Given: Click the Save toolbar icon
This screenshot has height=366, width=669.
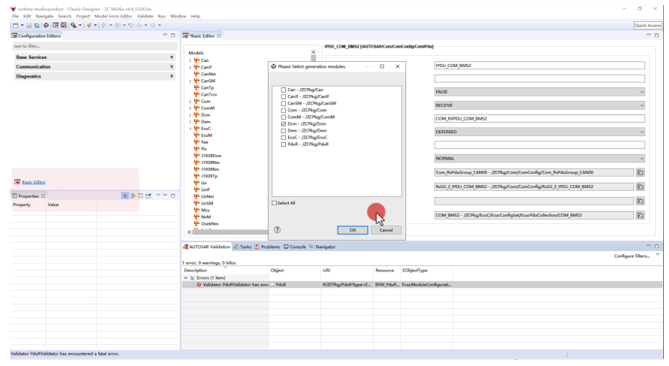Looking at the screenshot, I should tap(29, 25).
